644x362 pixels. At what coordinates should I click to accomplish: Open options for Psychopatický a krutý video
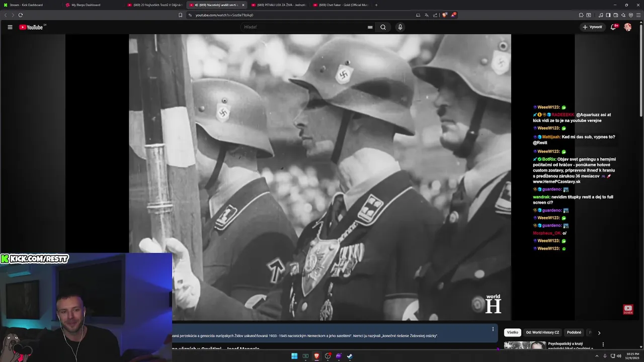click(x=603, y=345)
